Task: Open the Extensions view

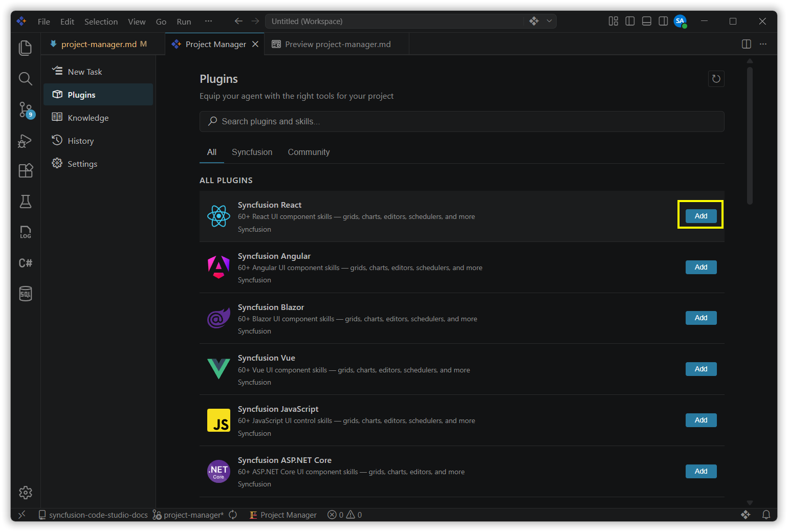Action: tap(25, 170)
